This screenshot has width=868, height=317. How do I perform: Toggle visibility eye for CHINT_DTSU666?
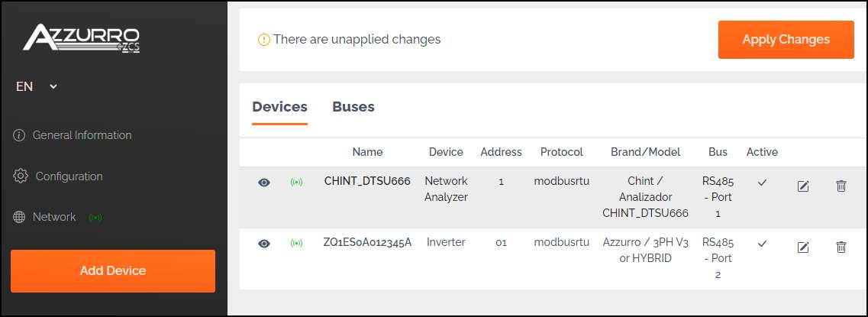click(x=264, y=183)
